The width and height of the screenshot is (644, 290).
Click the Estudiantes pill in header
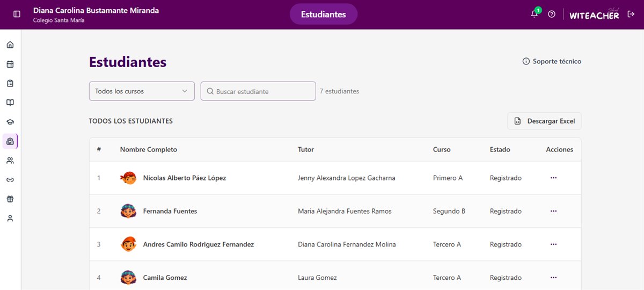(x=324, y=15)
